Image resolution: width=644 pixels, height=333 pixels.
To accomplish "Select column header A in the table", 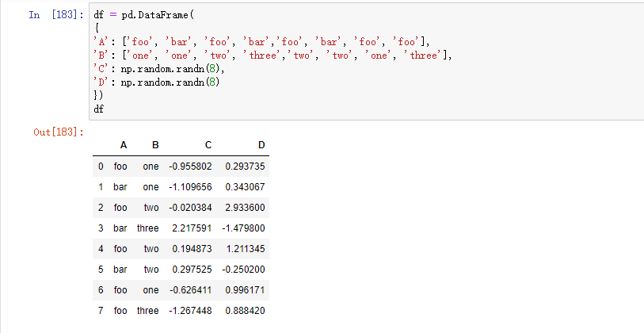I will pos(124,145).
